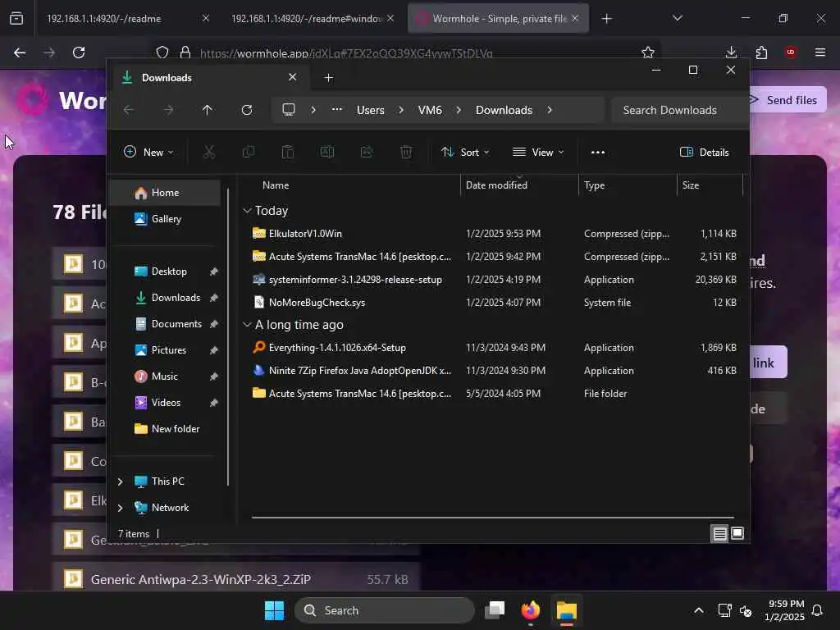The height and width of the screenshot is (630, 840).
Task: Click the Copy toolbar icon in Explorer
Action: [x=249, y=152]
